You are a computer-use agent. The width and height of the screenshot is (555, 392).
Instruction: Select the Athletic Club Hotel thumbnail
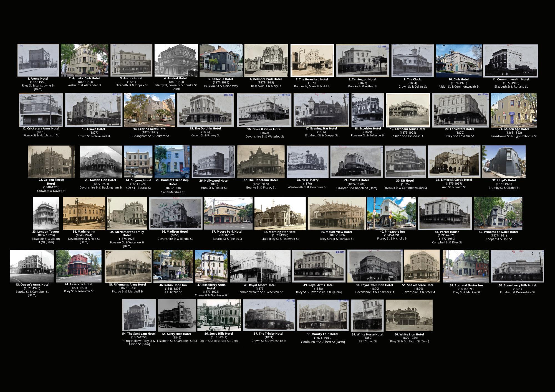pyautogui.click(x=85, y=60)
